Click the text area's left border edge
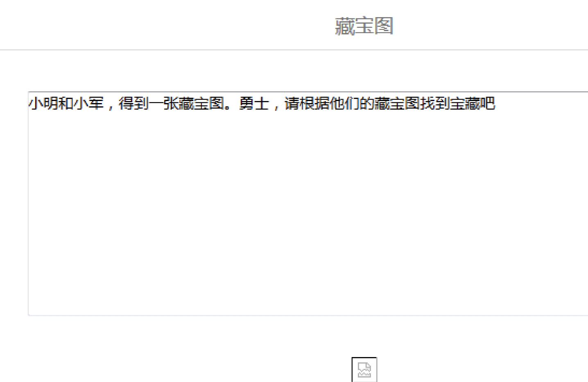 (28, 204)
